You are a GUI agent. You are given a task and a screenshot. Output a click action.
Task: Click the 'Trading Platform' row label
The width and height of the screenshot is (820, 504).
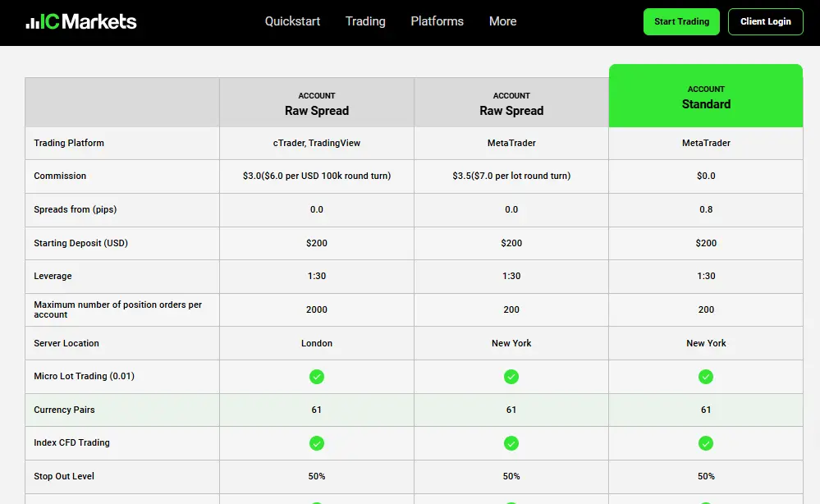point(69,143)
